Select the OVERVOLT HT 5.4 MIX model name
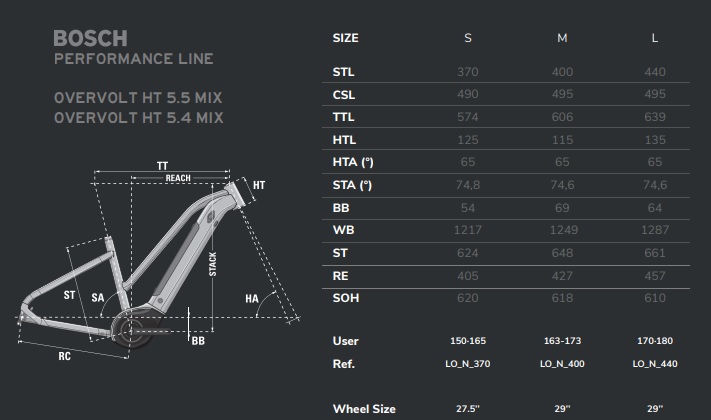Image resolution: width=711 pixels, height=420 pixels. 138,118
